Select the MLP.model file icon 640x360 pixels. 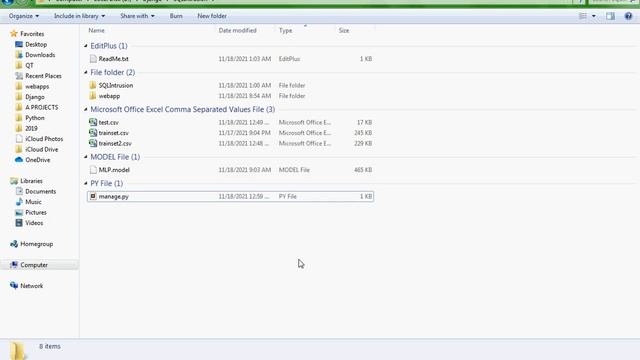[x=93, y=170]
